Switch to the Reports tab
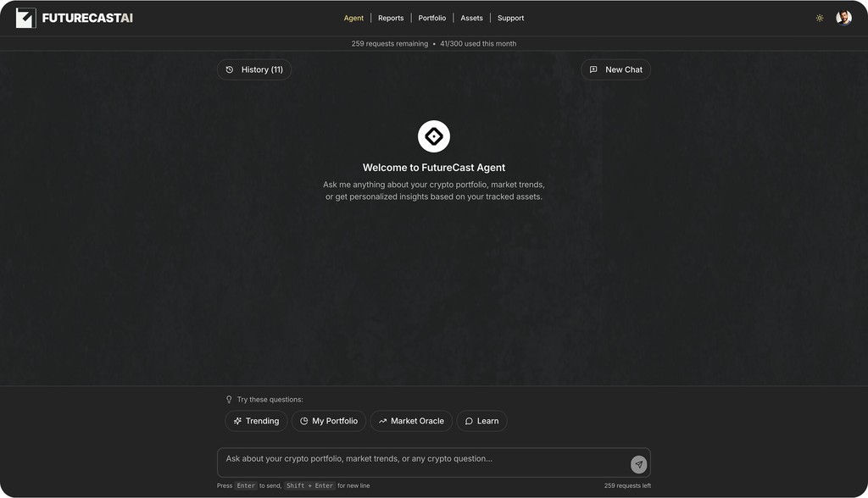The width and height of the screenshot is (868, 498). 391,18
